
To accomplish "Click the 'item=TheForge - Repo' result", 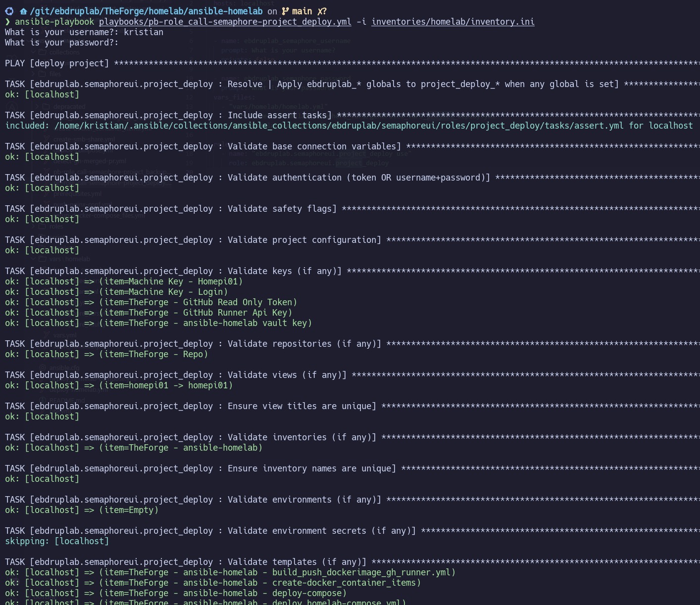I will click(106, 354).
